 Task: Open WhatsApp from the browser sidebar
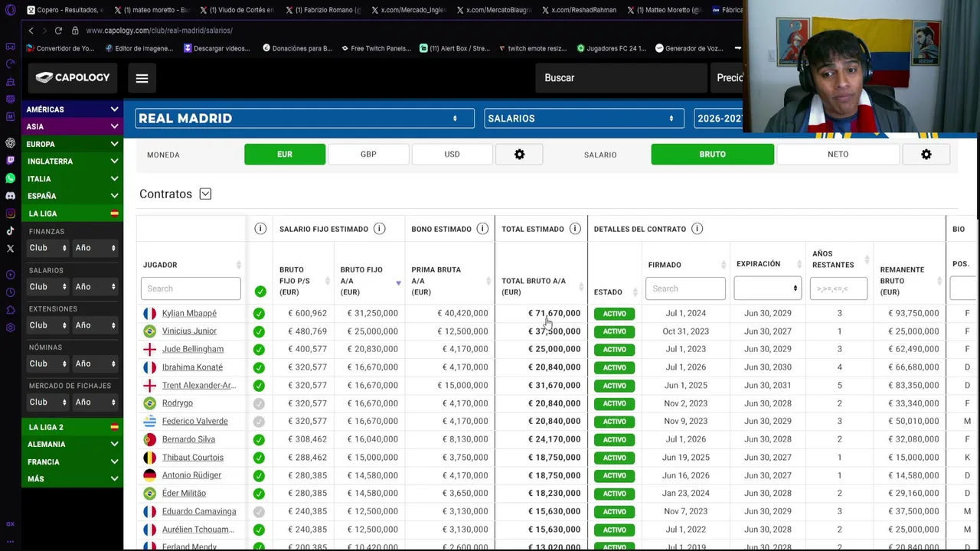(x=10, y=178)
